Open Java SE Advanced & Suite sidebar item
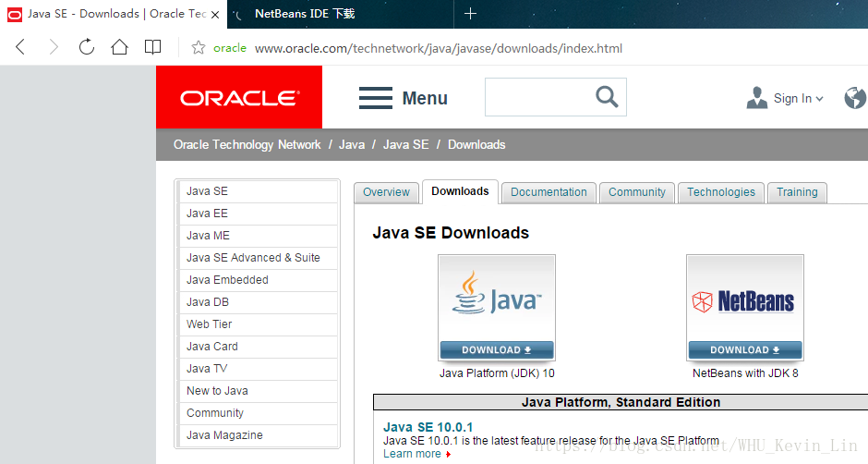The height and width of the screenshot is (464, 868). (258, 258)
